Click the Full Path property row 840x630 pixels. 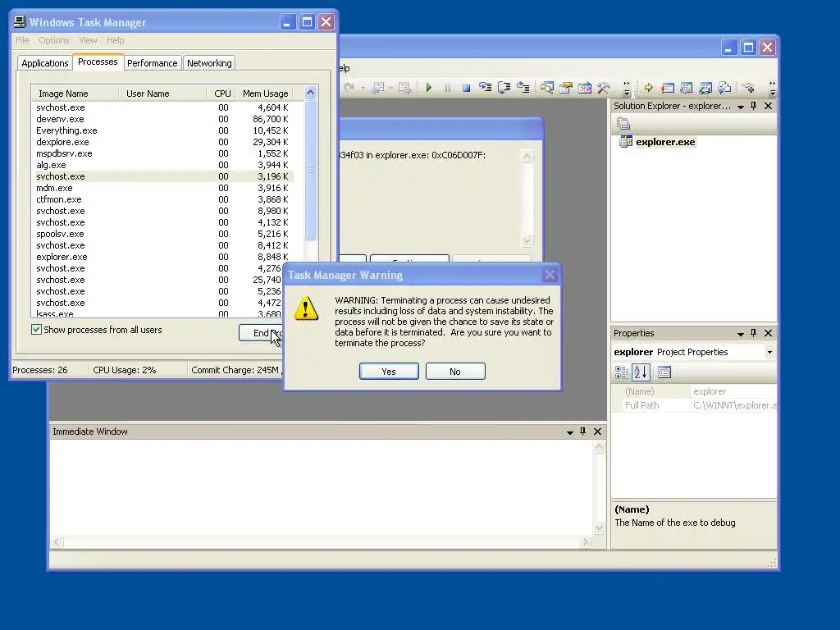coord(694,405)
